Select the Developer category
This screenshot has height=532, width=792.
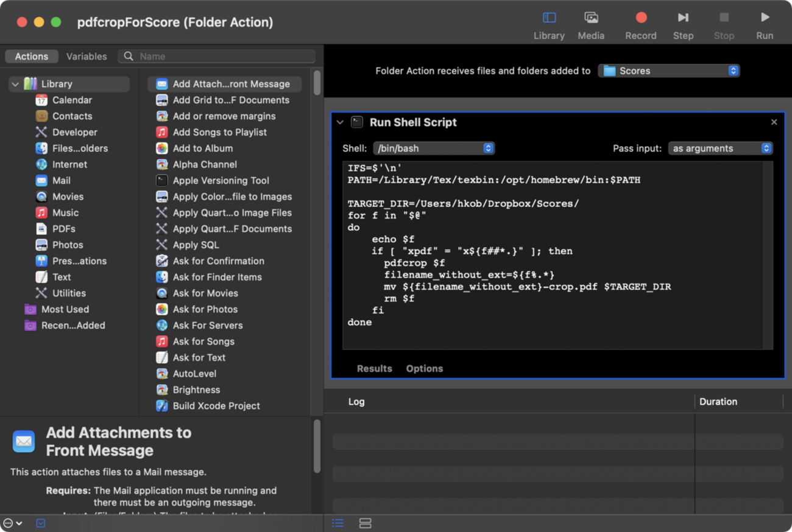point(74,132)
